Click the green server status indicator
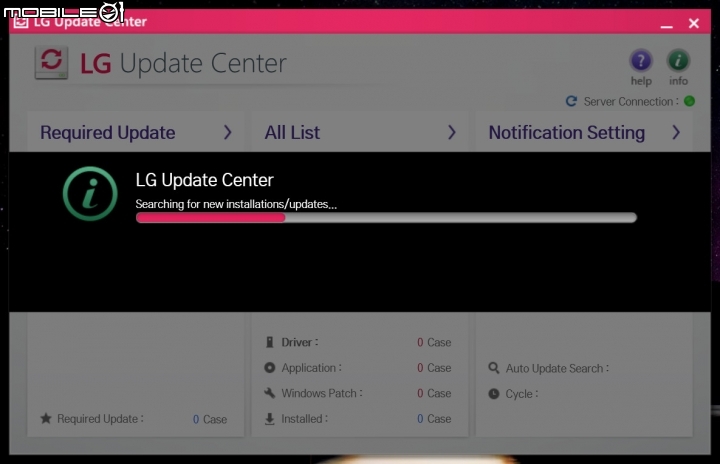This screenshot has height=464, width=720. pos(689,101)
